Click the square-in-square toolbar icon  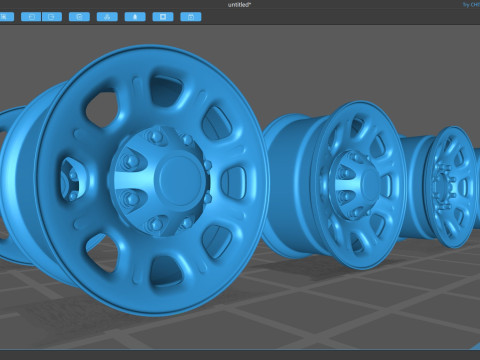[163, 17]
